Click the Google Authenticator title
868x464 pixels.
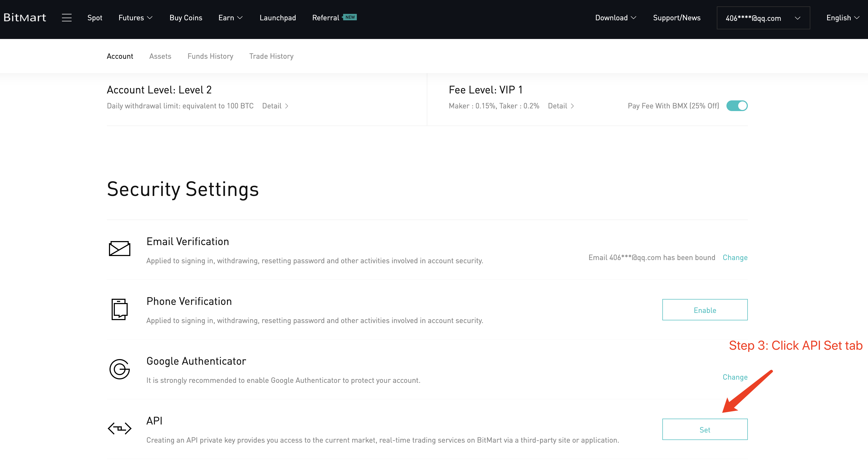(196, 361)
